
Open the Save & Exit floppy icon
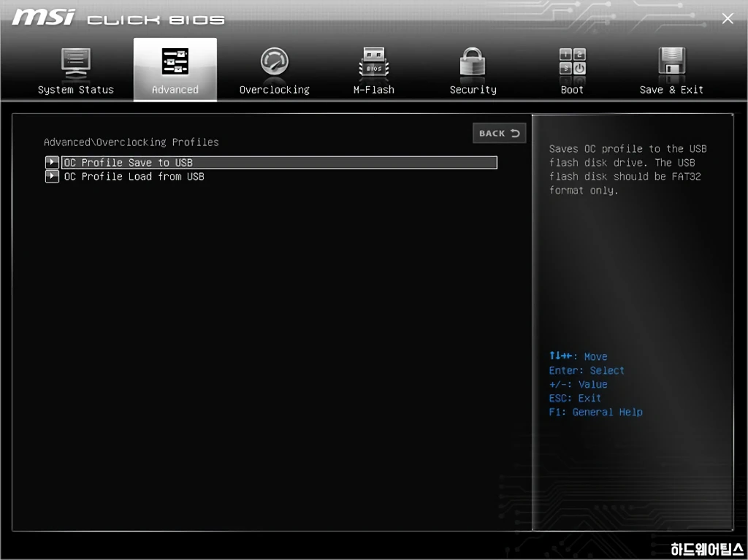(672, 61)
